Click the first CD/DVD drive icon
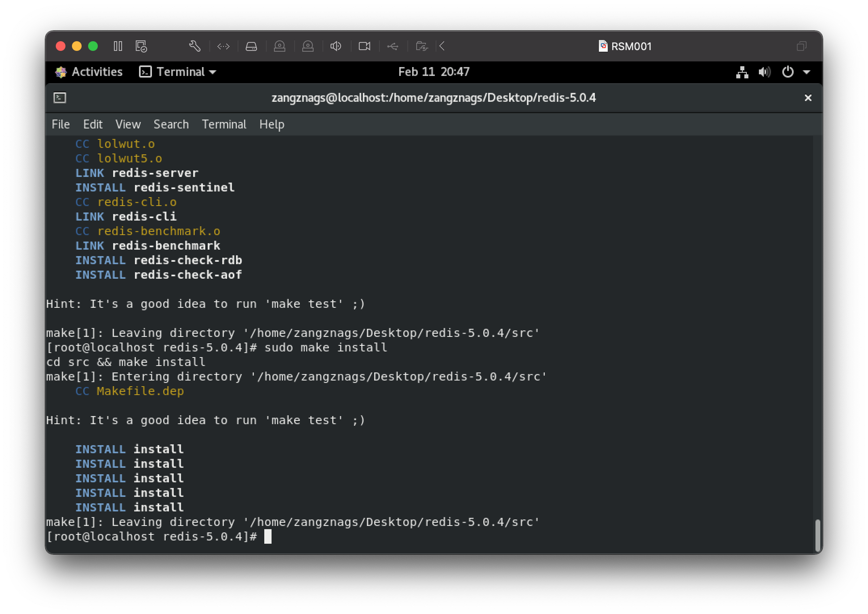 280,46
